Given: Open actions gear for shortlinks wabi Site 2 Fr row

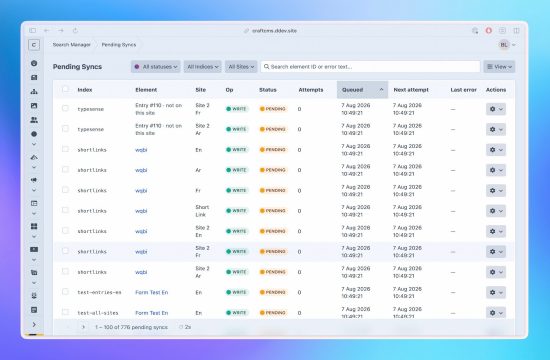Looking at the screenshot, I should point(496,252).
